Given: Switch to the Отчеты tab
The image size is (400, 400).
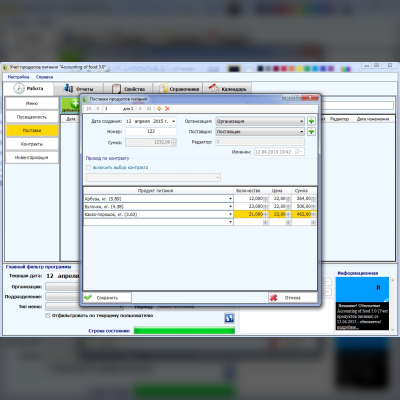Looking at the screenshot, I should pyautogui.click(x=79, y=89).
